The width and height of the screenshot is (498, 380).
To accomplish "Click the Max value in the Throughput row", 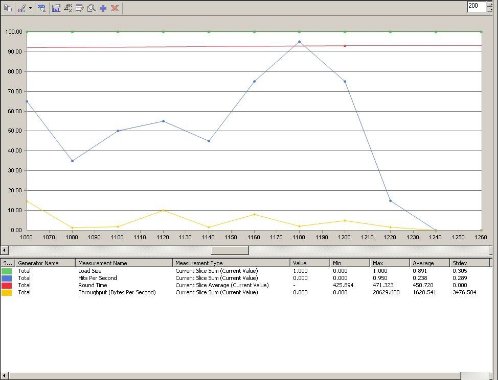I will pos(386,292).
